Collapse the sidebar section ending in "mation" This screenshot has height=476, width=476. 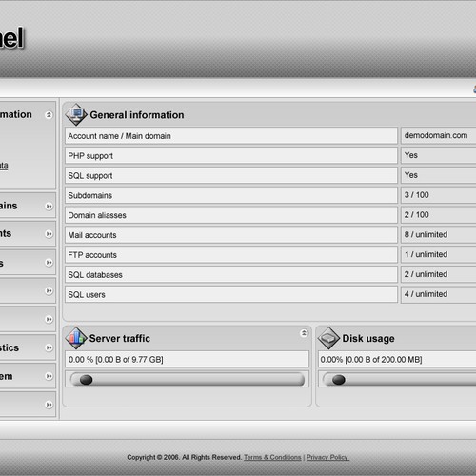[x=49, y=115]
